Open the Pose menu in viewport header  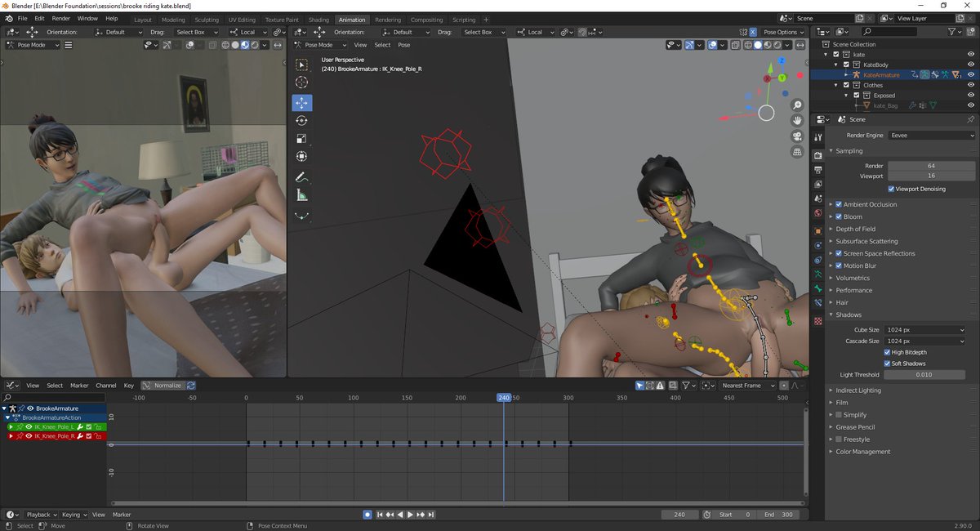click(x=404, y=45)
